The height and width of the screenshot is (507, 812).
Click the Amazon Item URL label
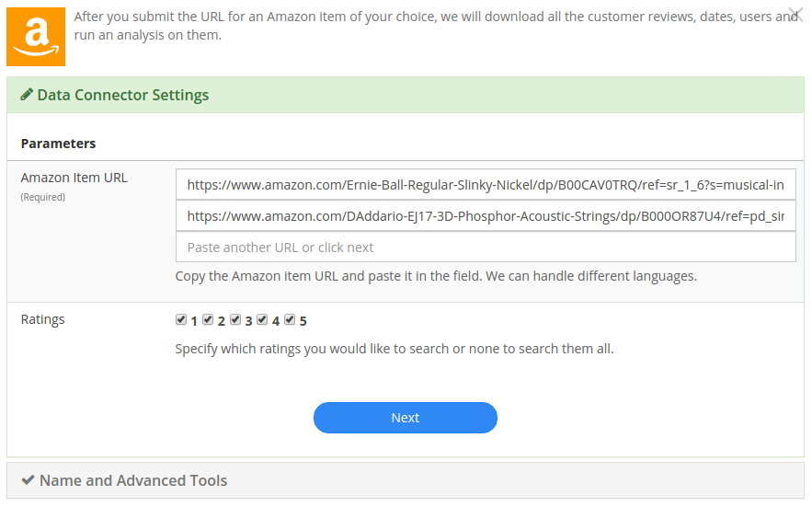74,178
